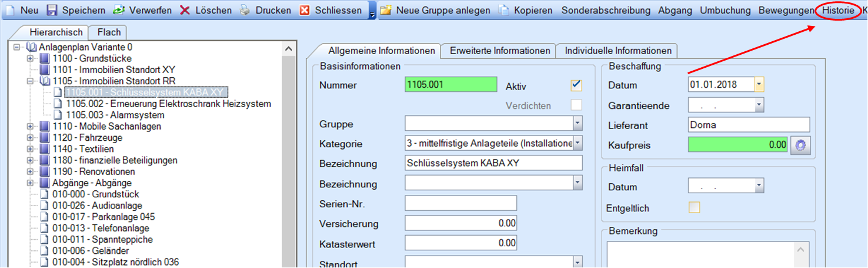Switch to Erweiterte Informationen tab
Screen dimensions: 868x268
pos(500,51)
